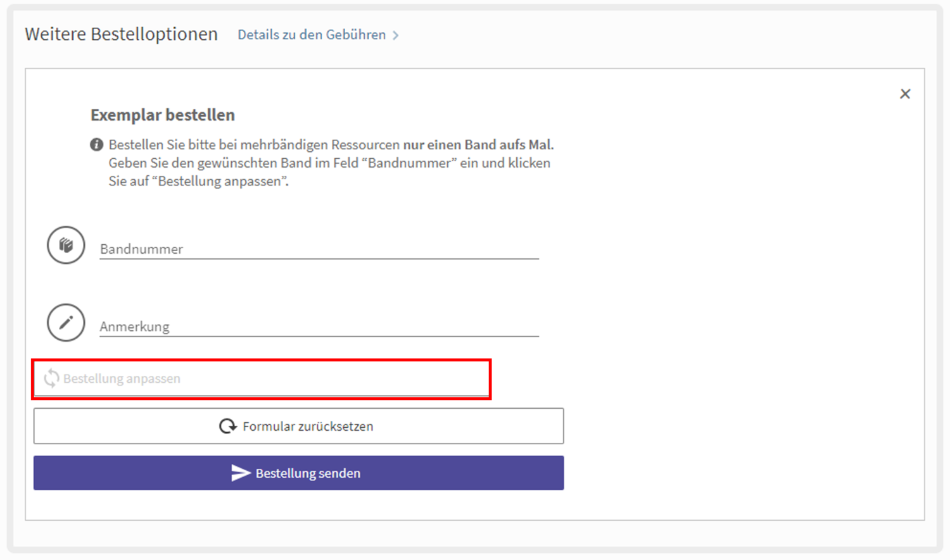This screenshot has height=560, width=950.
Task: Click the pencil icon for Anmerkung
Action: point(66,323)
